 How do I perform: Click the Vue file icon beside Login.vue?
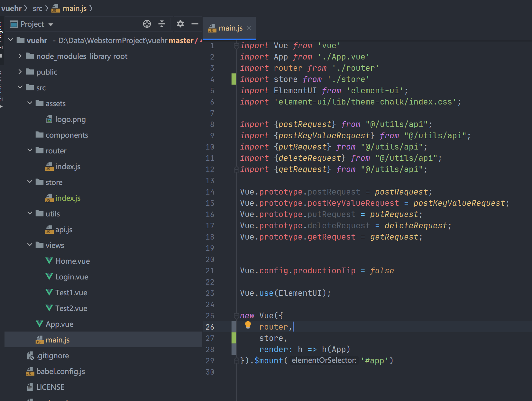tap(49, 277)
